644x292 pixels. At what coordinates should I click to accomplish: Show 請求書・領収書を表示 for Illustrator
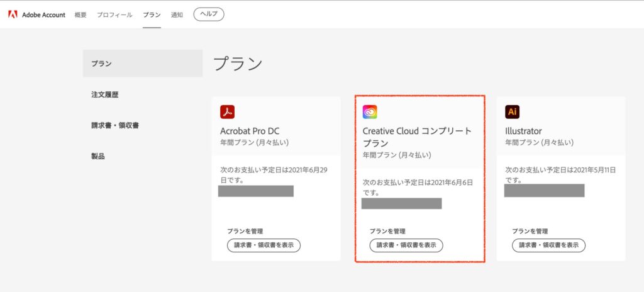548,245
